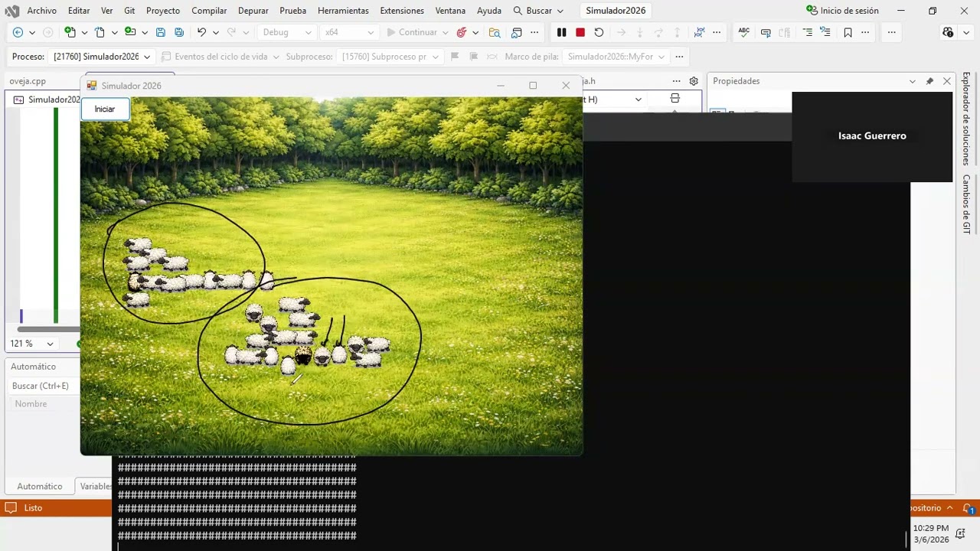Image resolution: width=980 pixels, height=551 pixels.
Task: Expand the Eventos del ciclo de vida dropdown
Action: click(x=276, y=57)
